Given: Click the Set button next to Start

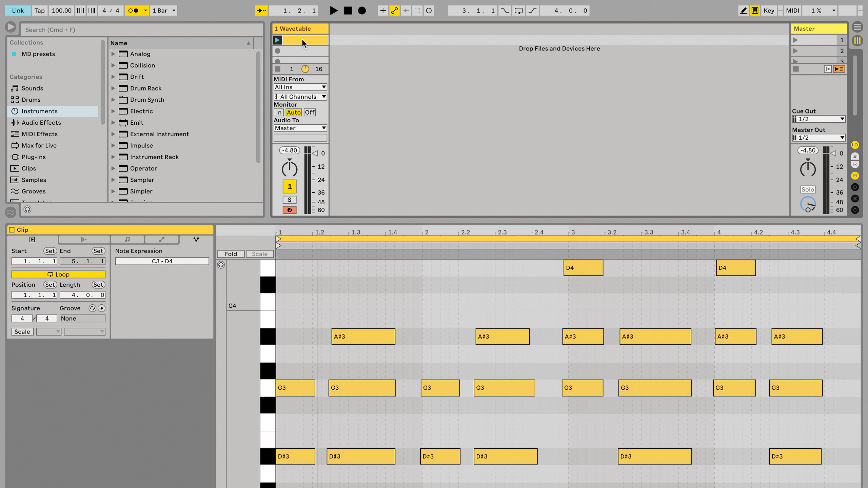Looking at the screenshot, I should [x=50, y=251].
